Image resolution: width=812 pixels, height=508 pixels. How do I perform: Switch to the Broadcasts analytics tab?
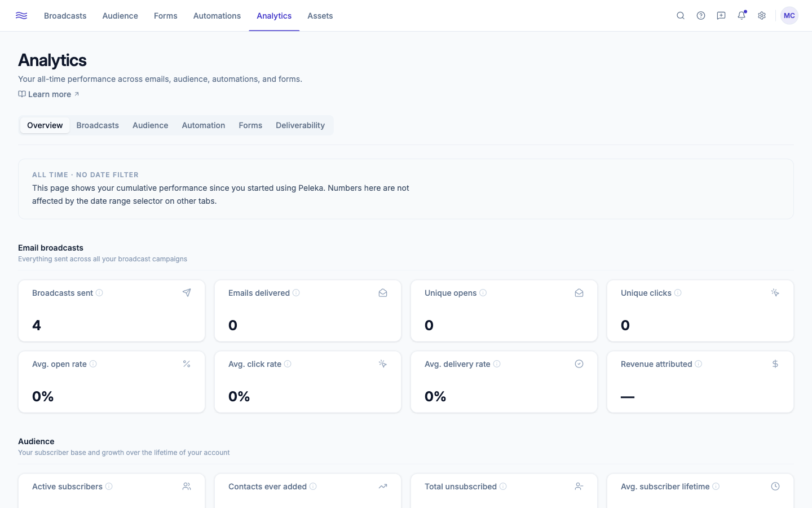click(98, 125)
